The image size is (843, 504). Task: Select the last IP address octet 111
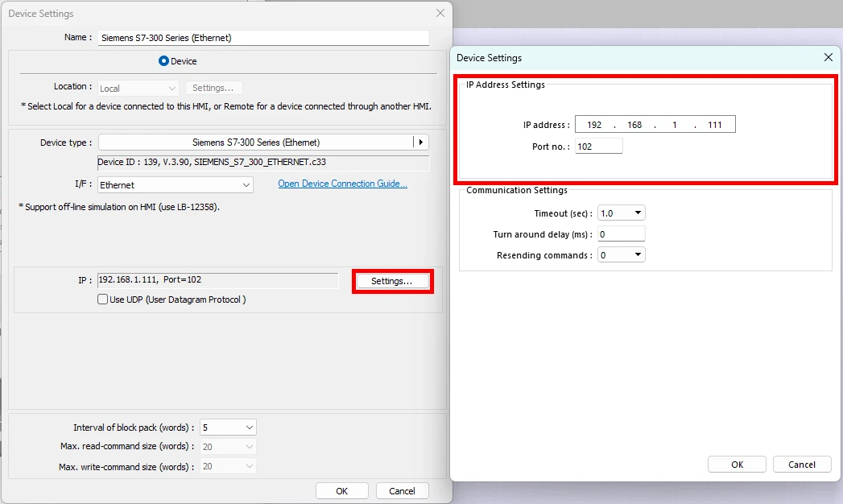pos(715,125)
